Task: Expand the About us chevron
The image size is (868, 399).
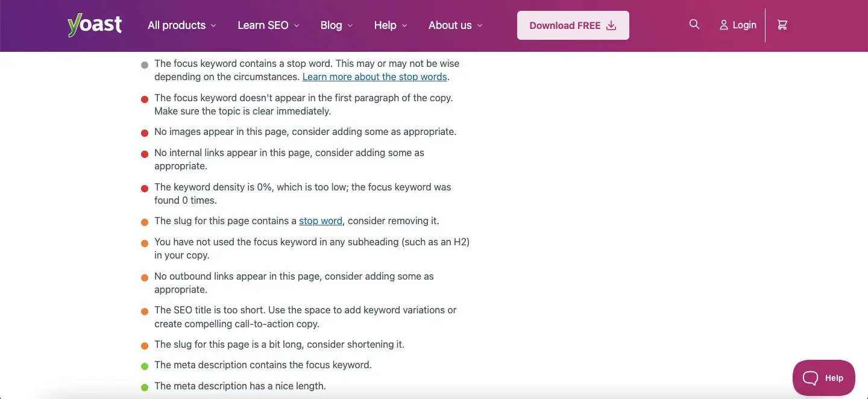Action: pos(480,25)
